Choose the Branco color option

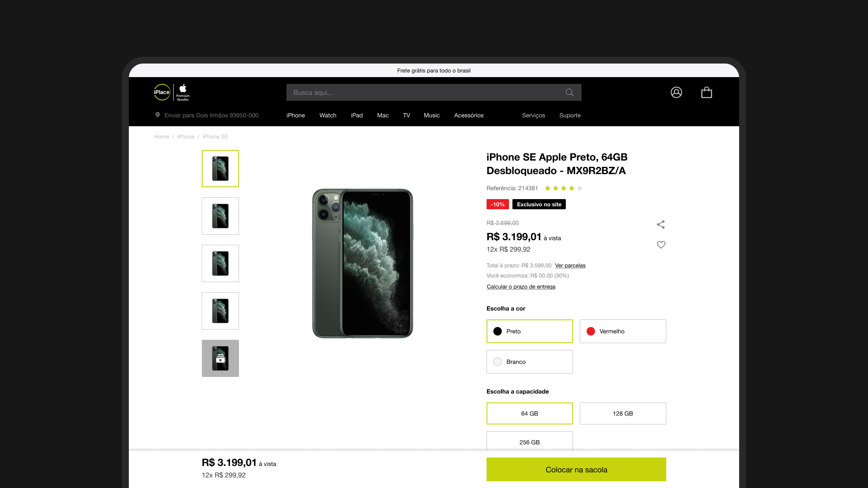(530, 362)
